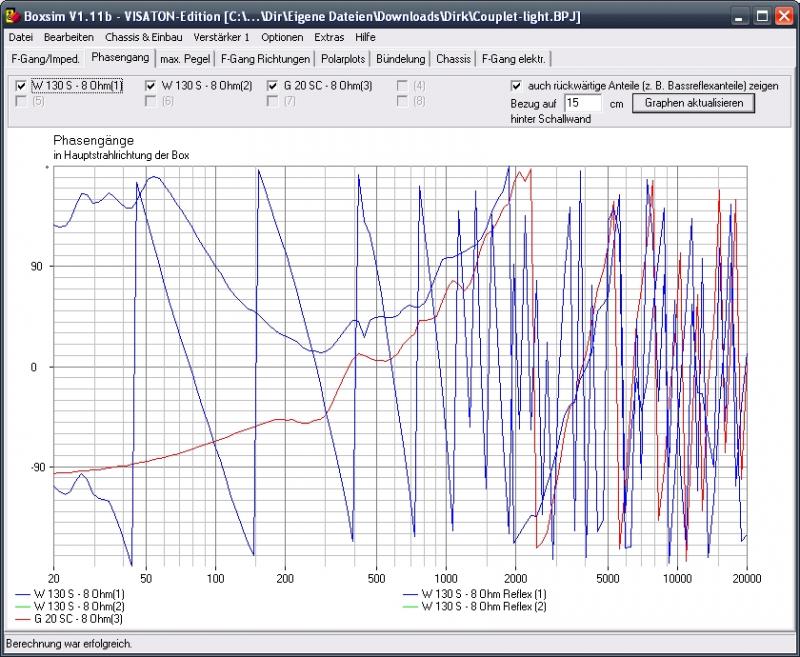This screenshot has width=800, height=657.
Task: Click 'in Hauptstrahlrichtung der Box' subtitle
Action: [121, 155]
